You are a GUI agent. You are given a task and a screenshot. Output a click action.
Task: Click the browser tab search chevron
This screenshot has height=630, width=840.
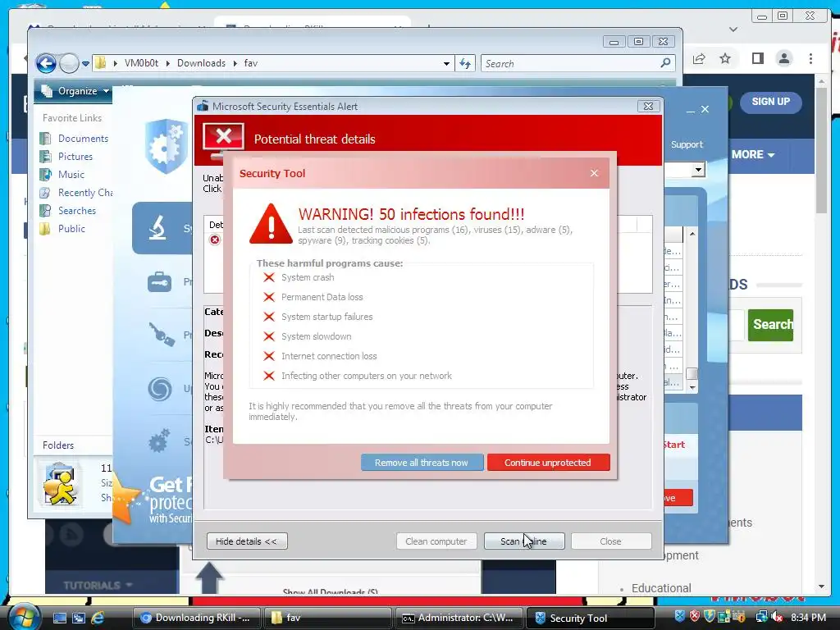click(733, 30)
